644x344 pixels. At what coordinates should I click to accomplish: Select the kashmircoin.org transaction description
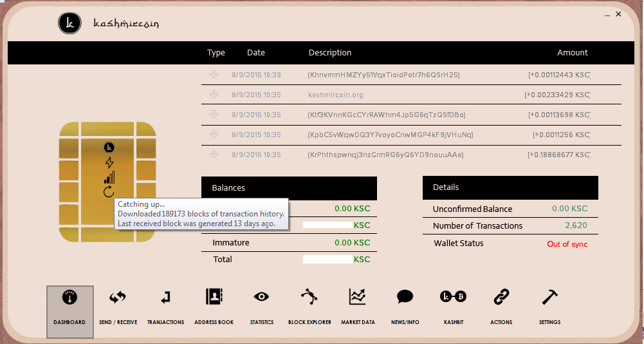[x=336, y=95]
